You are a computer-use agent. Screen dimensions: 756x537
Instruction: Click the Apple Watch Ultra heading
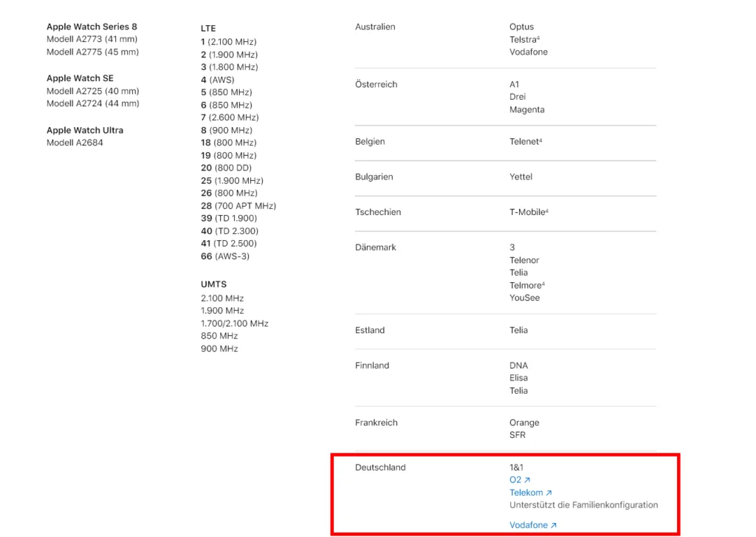85,130
